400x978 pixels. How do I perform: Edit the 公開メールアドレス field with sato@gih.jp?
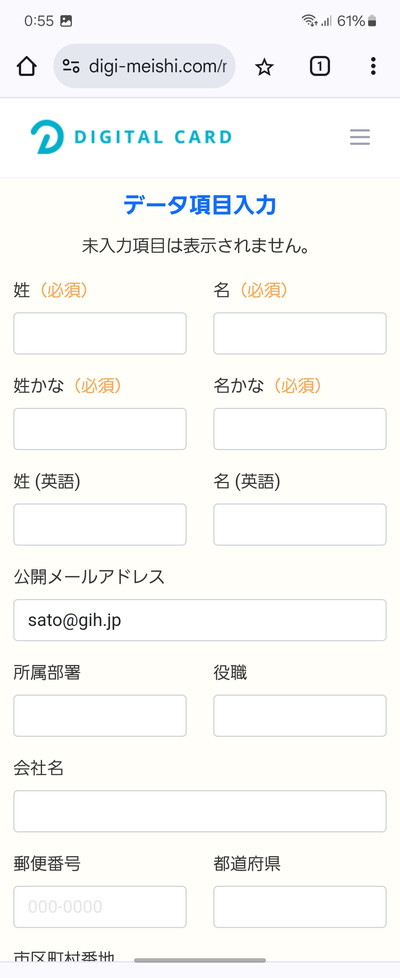(200, 620)
